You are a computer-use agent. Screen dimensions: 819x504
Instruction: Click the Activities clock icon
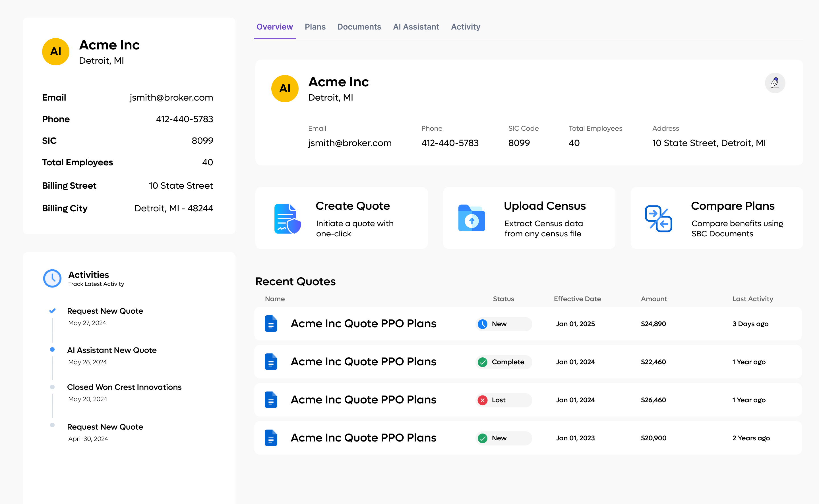(52, 278)
